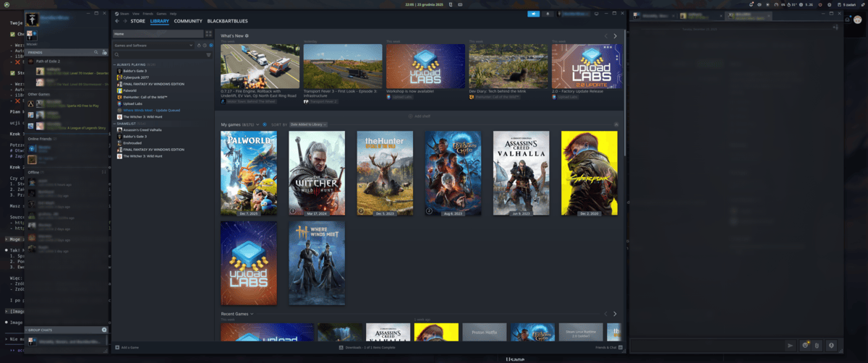Image resolution: width=868 pixels, height=363 pixels.
Task: Open the STORE tab
Action: (x=137, y=21)
